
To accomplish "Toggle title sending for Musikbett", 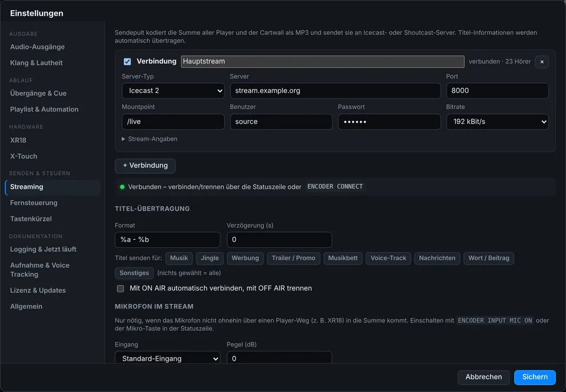I will (343, 258).
